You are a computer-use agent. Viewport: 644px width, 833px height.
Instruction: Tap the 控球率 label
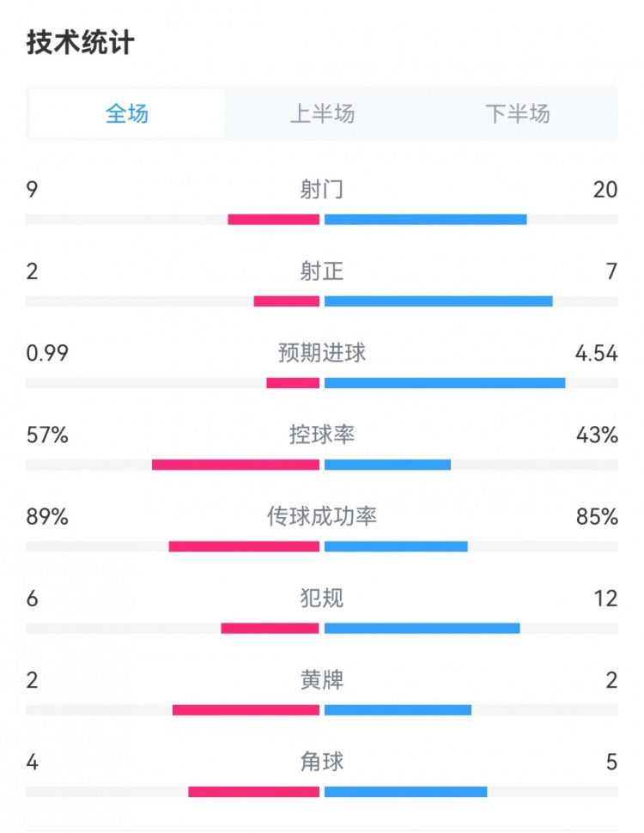pos(322,435)
